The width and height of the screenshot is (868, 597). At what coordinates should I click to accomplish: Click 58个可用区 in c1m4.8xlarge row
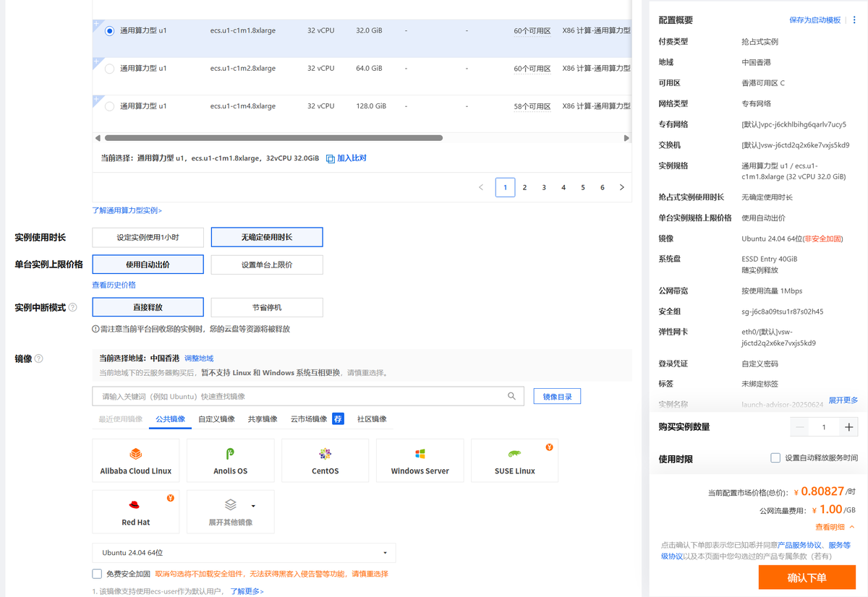pos(532,106)
